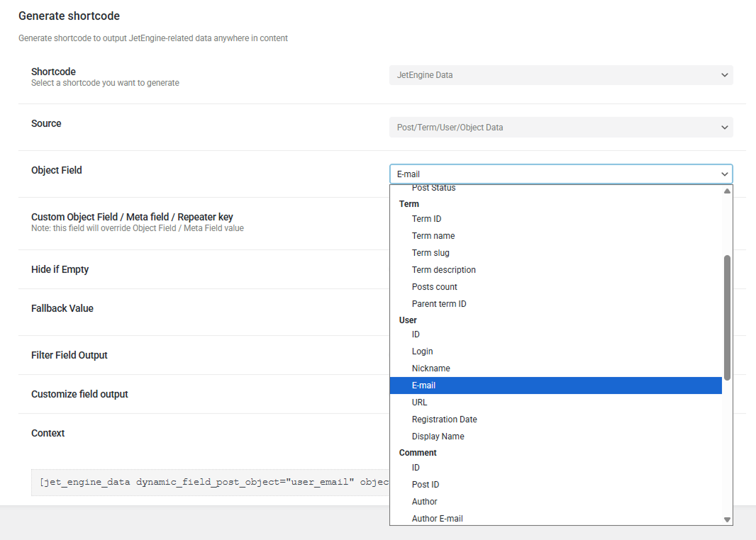756x540 pixels.
Task: Click the generated jet_engine_data shortcode text
Action: click(x=214, y=482)
